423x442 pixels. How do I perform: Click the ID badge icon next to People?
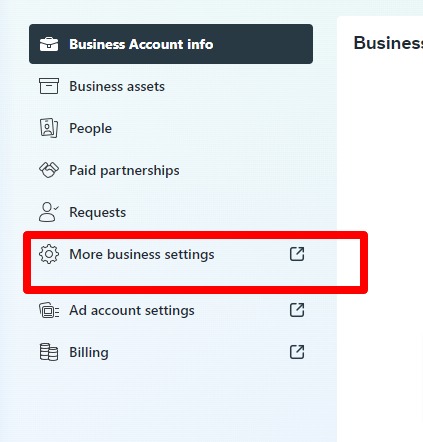pyautogui.click(x=49, y=128)
